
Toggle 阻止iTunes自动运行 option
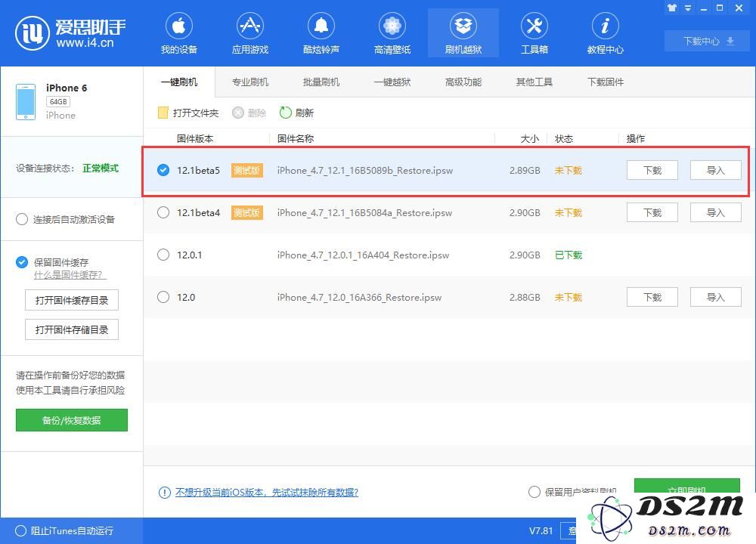[x=20, y=531]
